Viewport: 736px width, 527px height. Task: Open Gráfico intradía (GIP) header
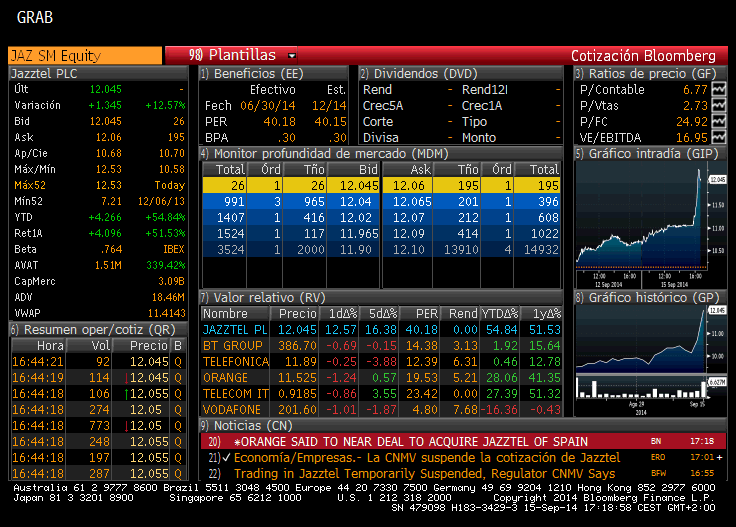pos(651,153)
